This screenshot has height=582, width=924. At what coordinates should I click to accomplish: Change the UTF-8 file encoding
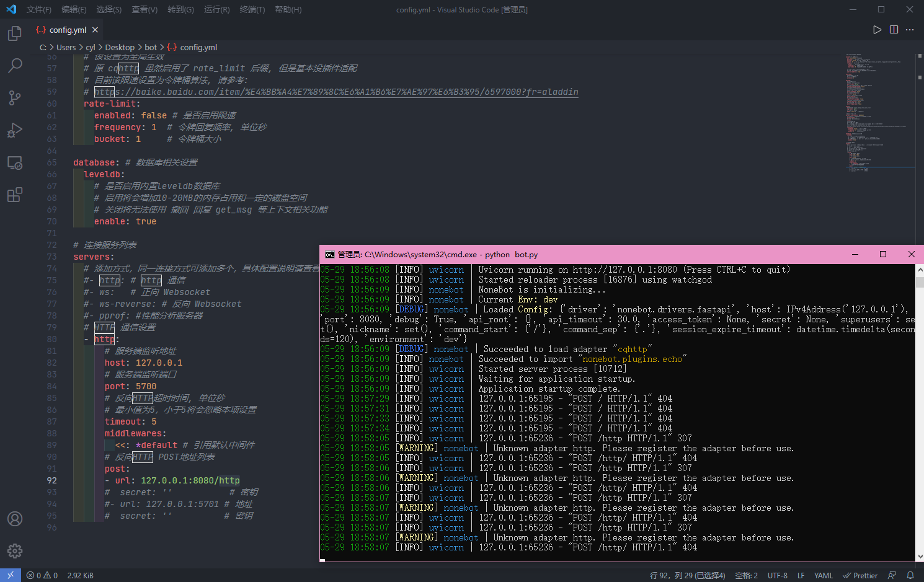778,575
